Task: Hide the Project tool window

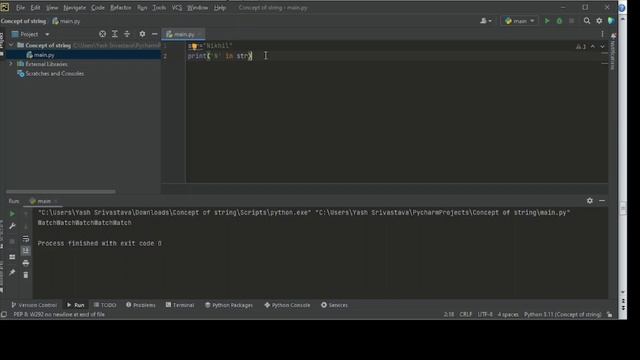Action: [x=154, y=34]
